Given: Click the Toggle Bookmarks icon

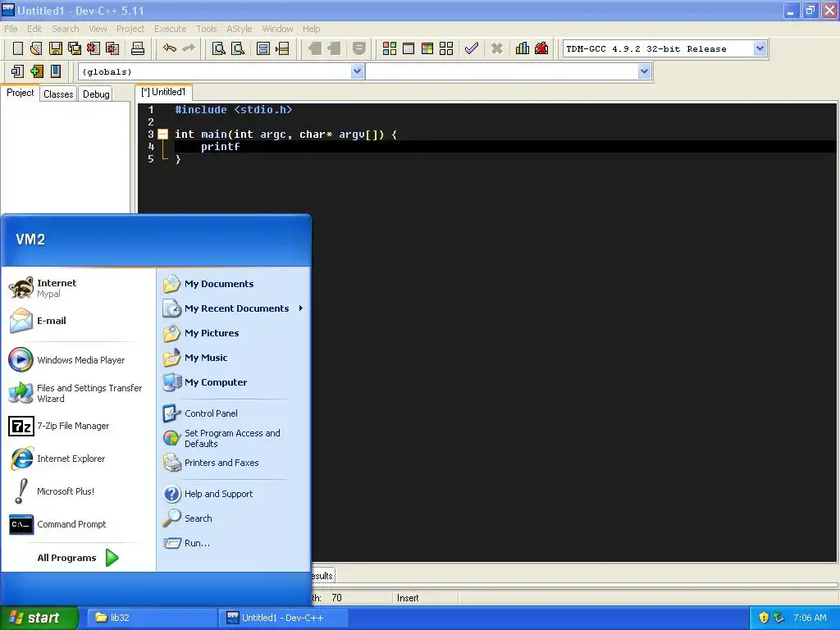Looking at the screenshot, I should click(x=36, y=71).
